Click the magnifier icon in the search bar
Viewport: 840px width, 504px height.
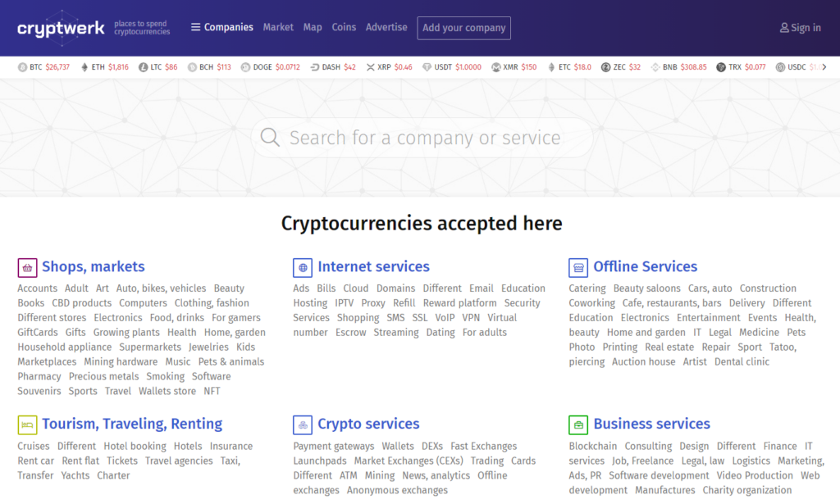[x=270, y=138]
